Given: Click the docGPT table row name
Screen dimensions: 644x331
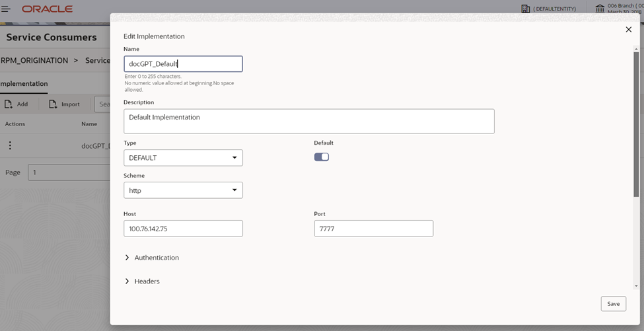Looking at the screenshot, I should pos(96,146).
